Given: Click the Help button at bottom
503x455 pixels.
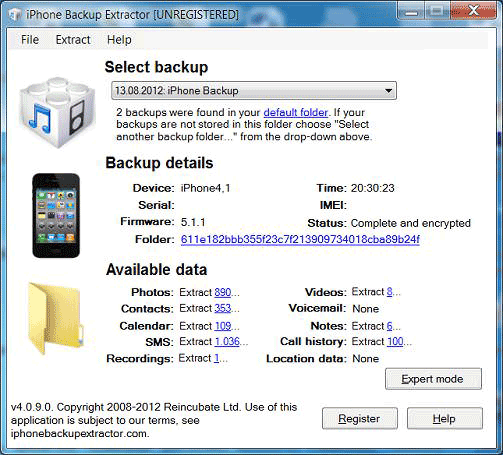Looking at the screenshot, I should point(445,418).
